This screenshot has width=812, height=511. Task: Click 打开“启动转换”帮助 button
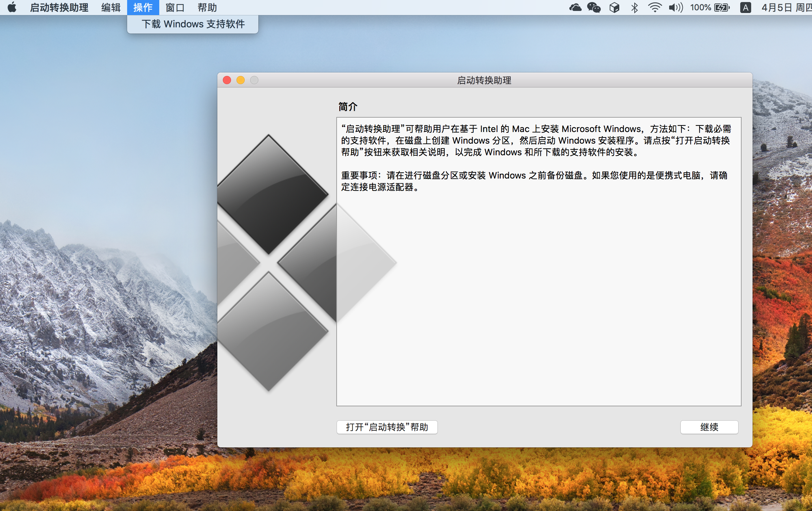tap(387, 427)
